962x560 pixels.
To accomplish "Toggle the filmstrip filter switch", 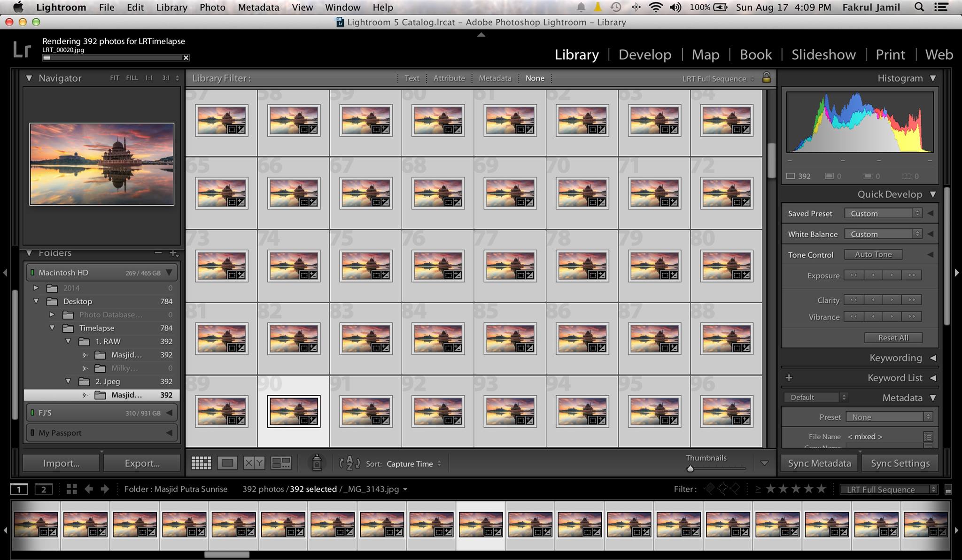I will click(x=948, y=490).
